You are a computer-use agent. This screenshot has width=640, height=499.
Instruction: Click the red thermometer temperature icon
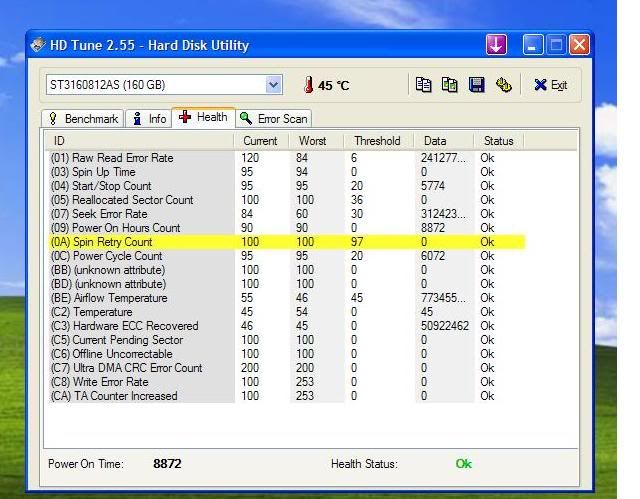tap(309, 86)
